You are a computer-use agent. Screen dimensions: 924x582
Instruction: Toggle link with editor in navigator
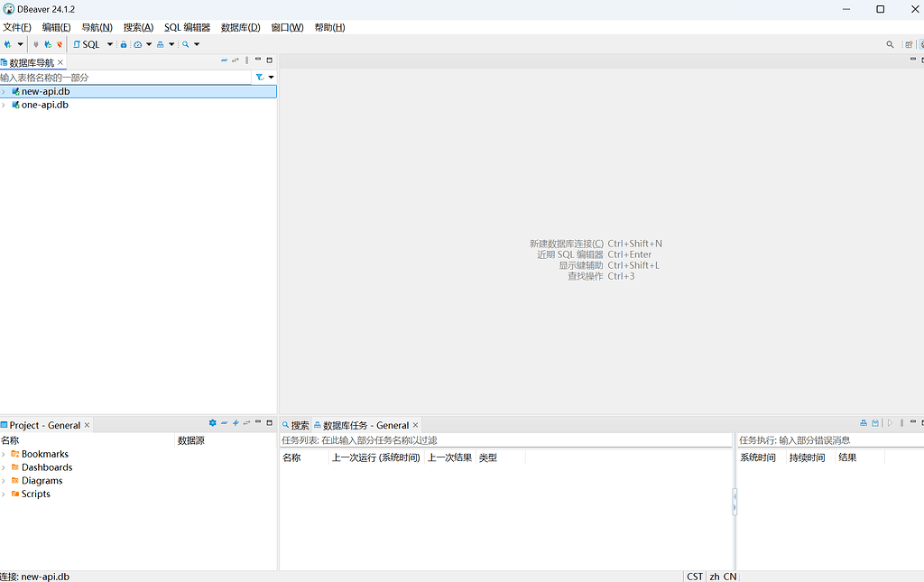tap(236, 60)
